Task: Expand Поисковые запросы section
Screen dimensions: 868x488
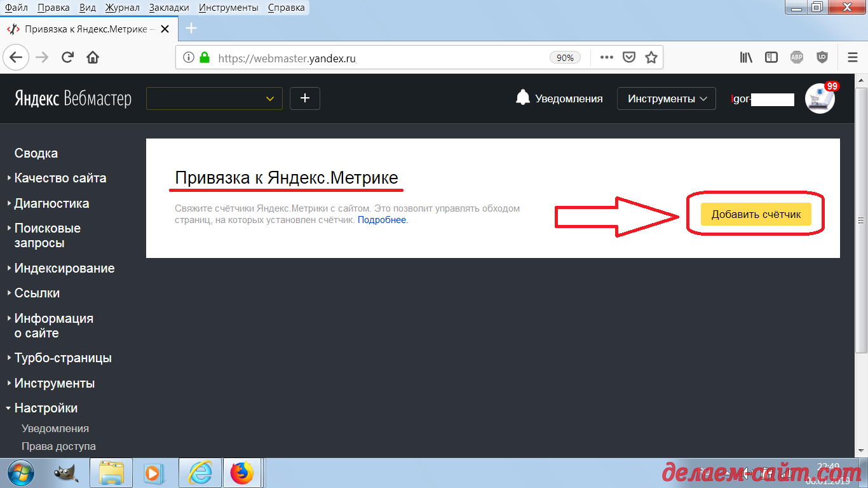Action: [x=48, y=236]
